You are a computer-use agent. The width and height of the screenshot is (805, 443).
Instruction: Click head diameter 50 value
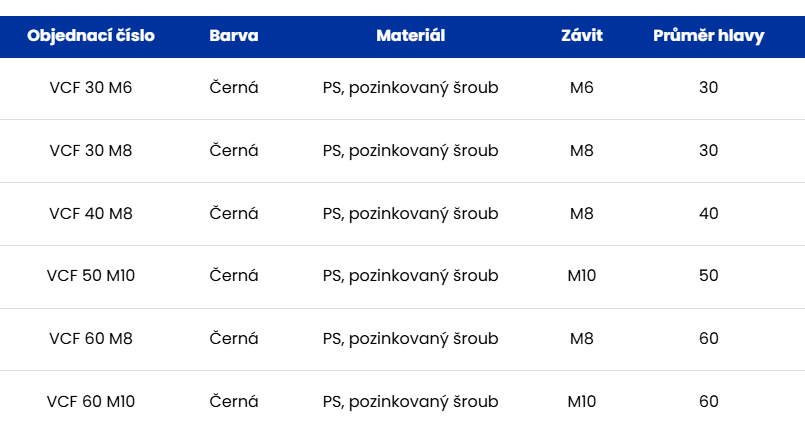tap(709, 276)
